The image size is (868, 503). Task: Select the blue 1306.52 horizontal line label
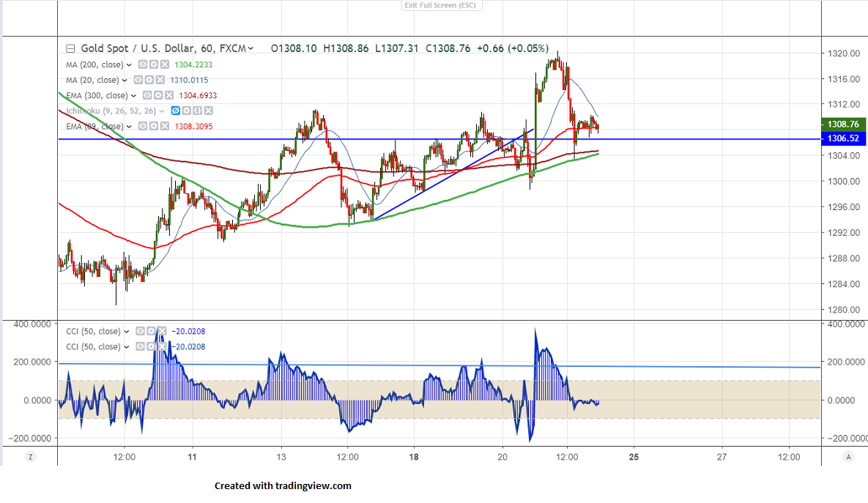843,138
